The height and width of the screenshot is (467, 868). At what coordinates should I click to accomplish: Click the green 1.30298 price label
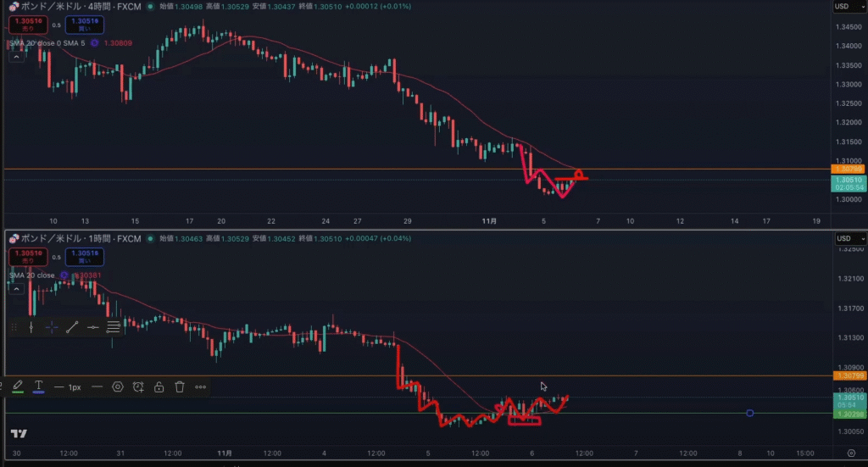[x=849, y=414]
